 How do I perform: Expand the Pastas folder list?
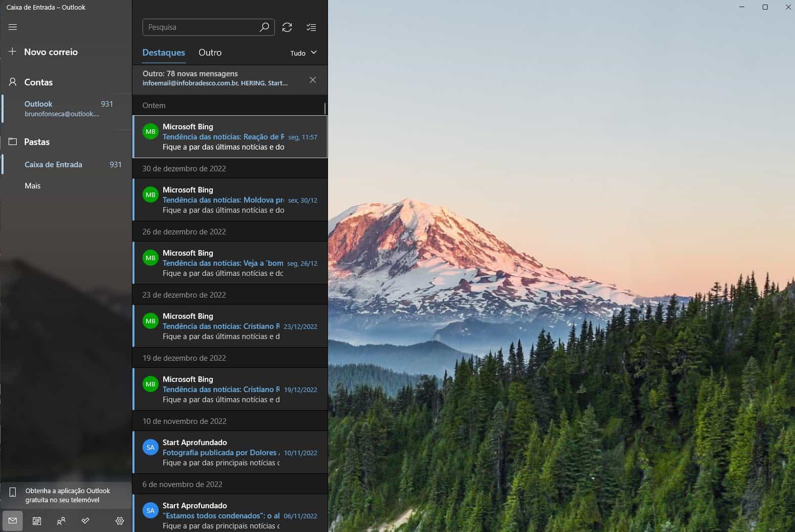click(x=37, y=142)
